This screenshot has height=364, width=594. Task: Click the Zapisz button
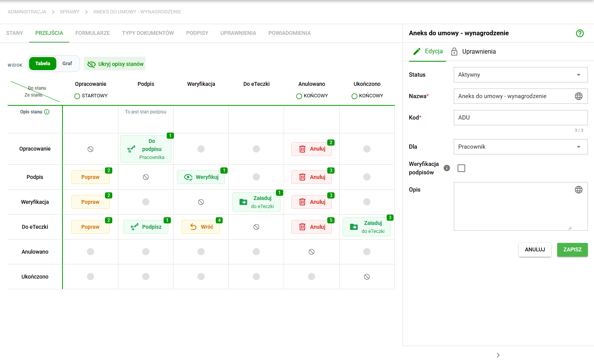click(573, 249)
